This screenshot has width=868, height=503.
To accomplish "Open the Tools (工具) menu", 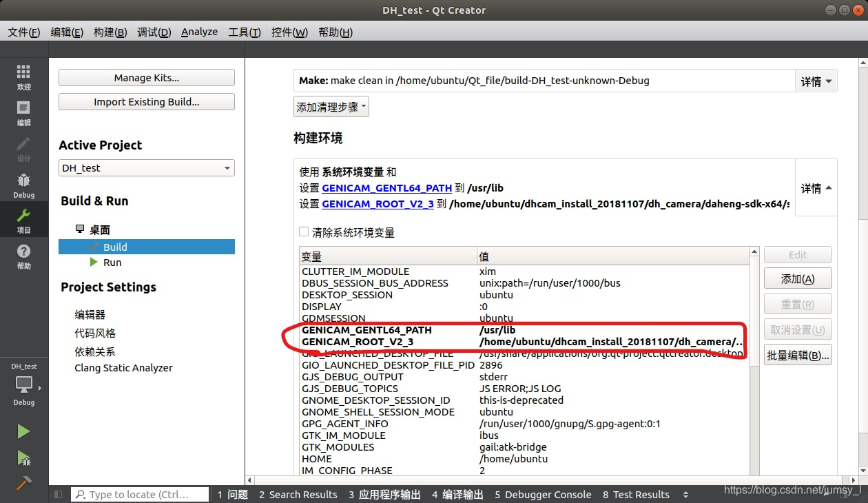I will [245, 32].
